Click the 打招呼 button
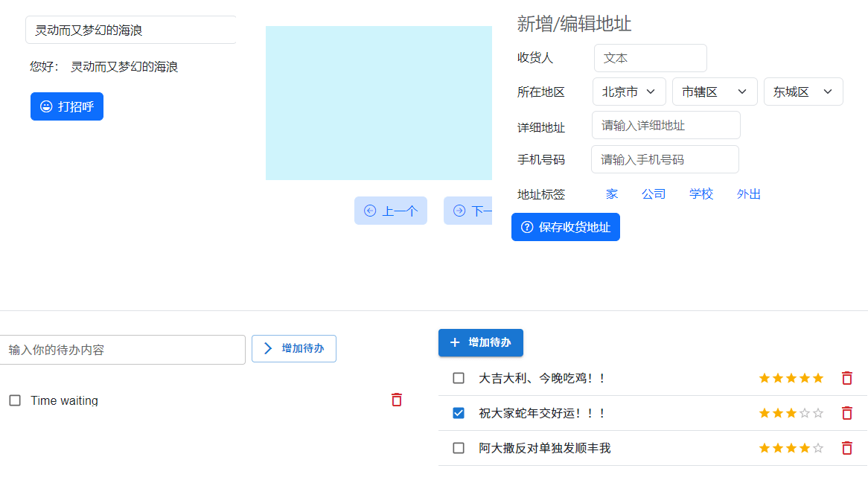 67,106
